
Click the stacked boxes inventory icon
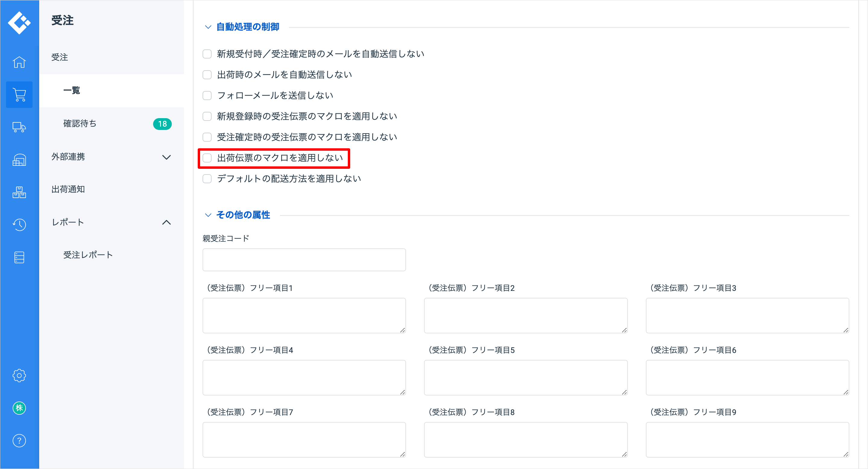point(19,192)
